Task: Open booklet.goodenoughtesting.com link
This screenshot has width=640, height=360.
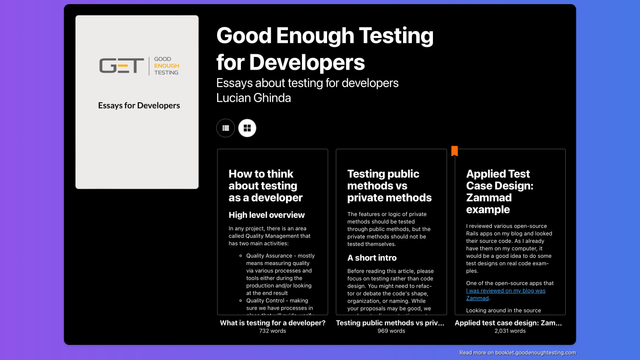Action: [x=518, y=353]
